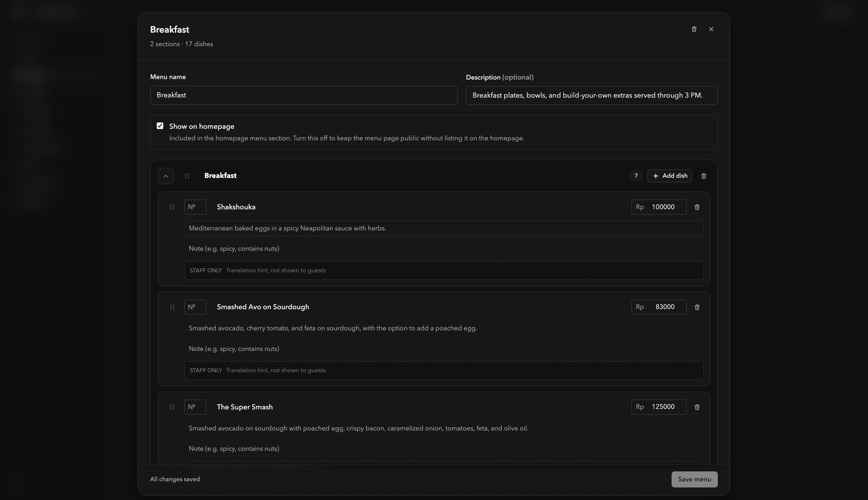The height and width of the screenshot is (500, 868).
Task: Click the 'All changes saved' status text
Action: point(175,479)
